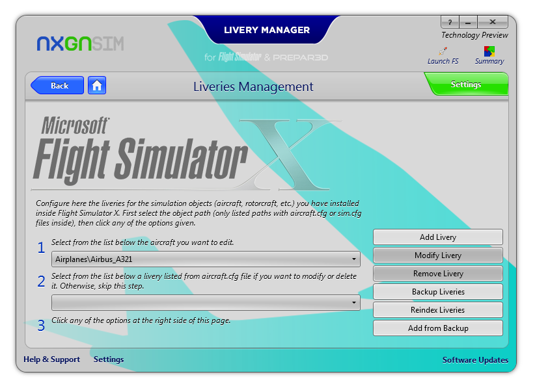This screenshot has height=392, width=535.
Task: Go back with the Back button
Action: pyautogui.click(x=57, y=85)
